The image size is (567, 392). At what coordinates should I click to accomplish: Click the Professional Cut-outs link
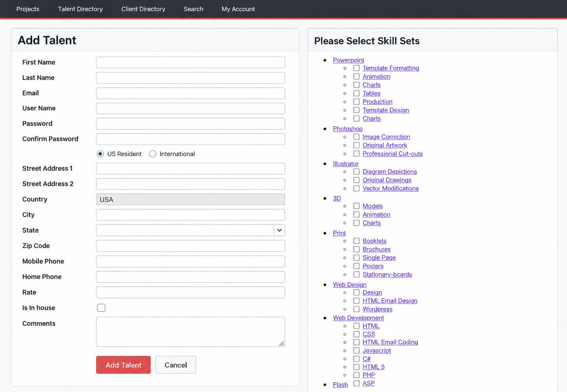393,154
